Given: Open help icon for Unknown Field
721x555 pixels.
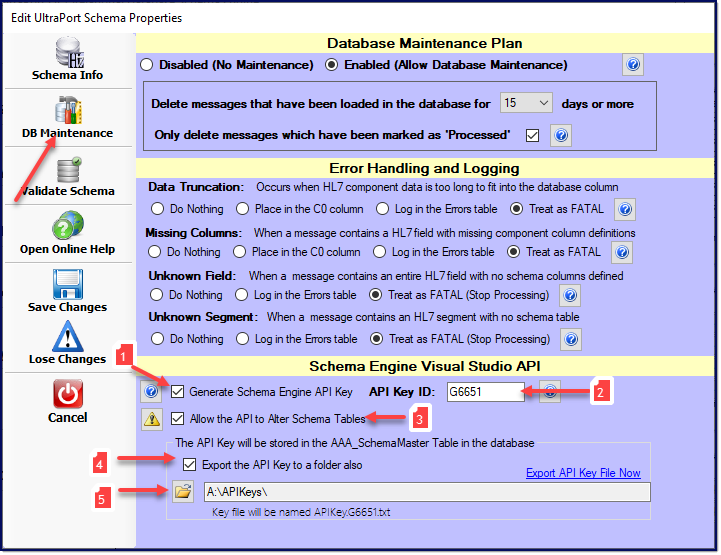Looking at the screenshot, I should [x=570, y=295].
